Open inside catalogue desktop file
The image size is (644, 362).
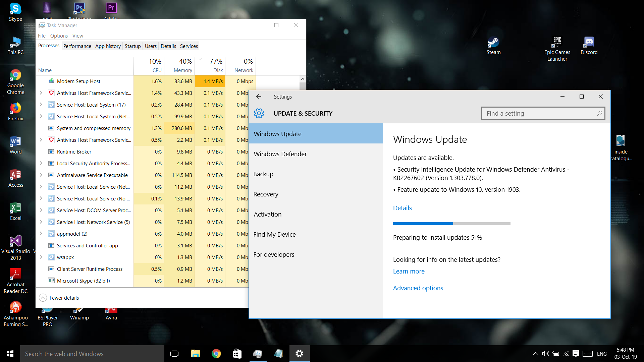click(621, 148)
